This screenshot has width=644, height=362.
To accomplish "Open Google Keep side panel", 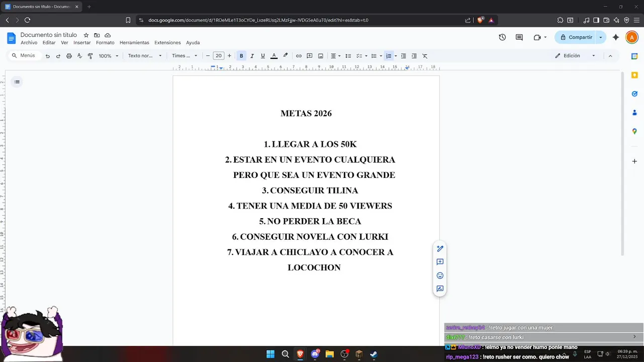I will (634, 75).
